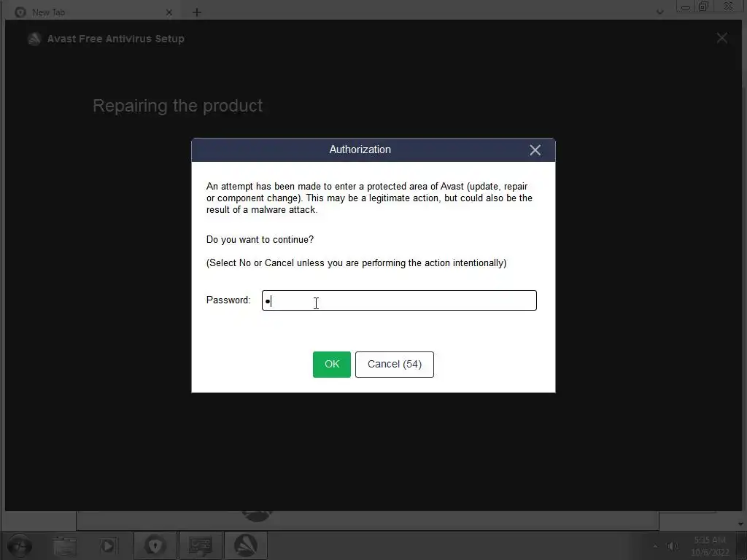Click the 'Do you want to continue?' text
This screenshot has height=560, width=747.
pyautogui.click(x=260, y=239)
